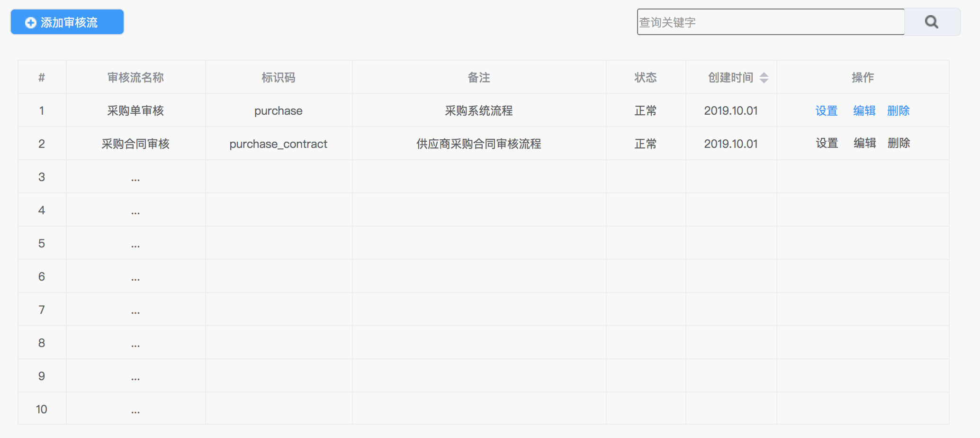Viewport: 980px width, 438px height.
Task: Click 删除 for the 采购单审核 row
Action: (x=898, y=110)
